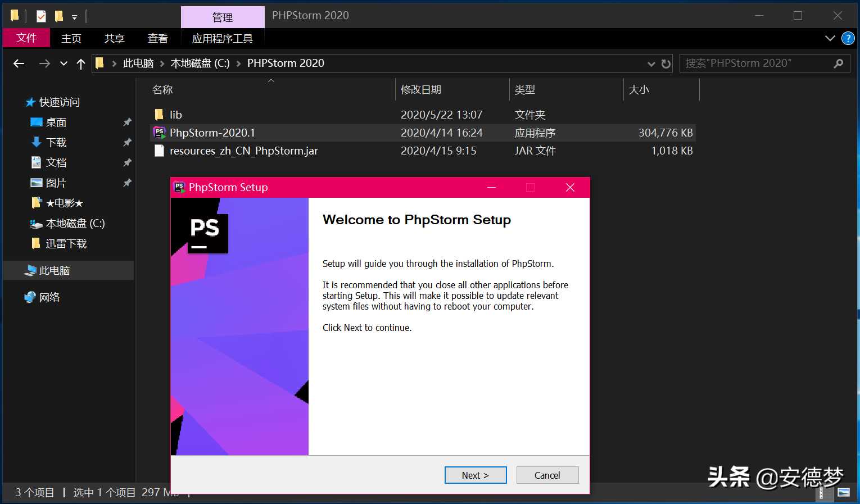Click the Next button in PhpStorm Setup
Screen dimensions: 860x504
coord(476,475)
